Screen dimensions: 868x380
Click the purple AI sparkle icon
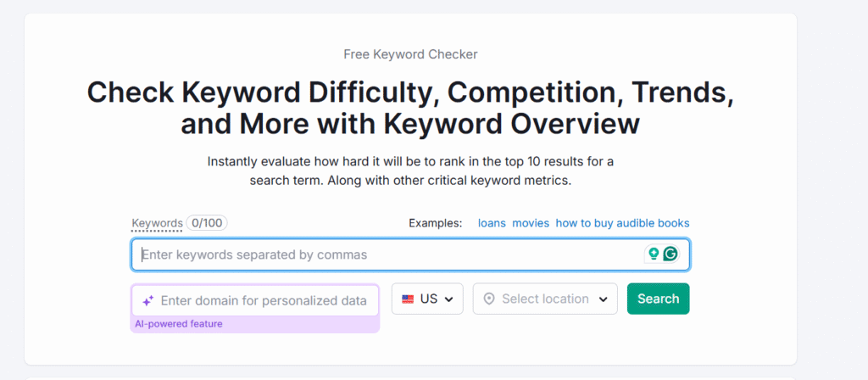[147, 301]
